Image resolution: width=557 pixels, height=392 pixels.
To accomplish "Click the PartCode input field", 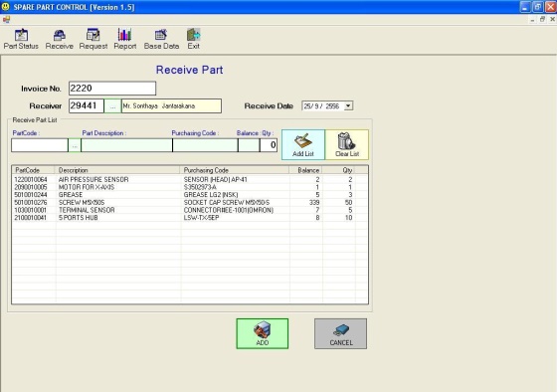I will coord(40,145).
